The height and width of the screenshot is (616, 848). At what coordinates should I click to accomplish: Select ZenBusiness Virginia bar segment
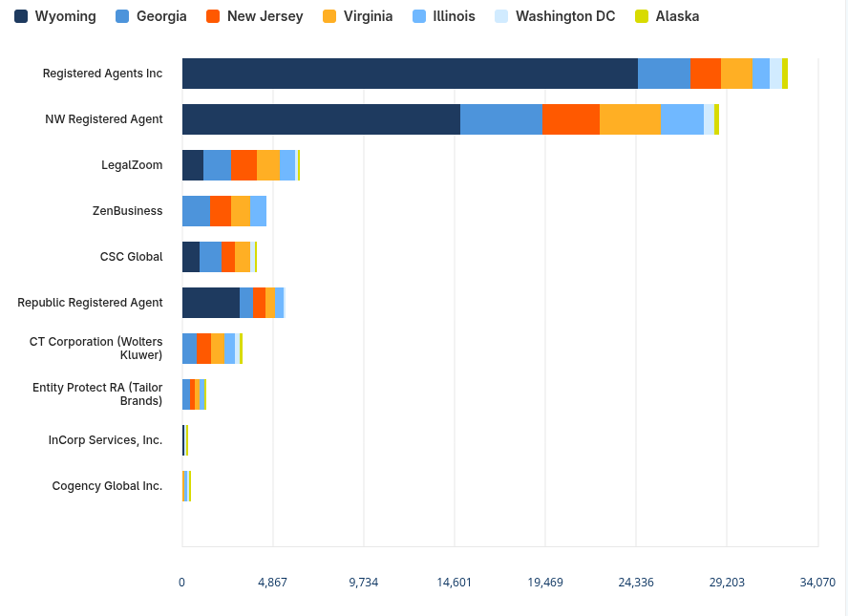241,211
